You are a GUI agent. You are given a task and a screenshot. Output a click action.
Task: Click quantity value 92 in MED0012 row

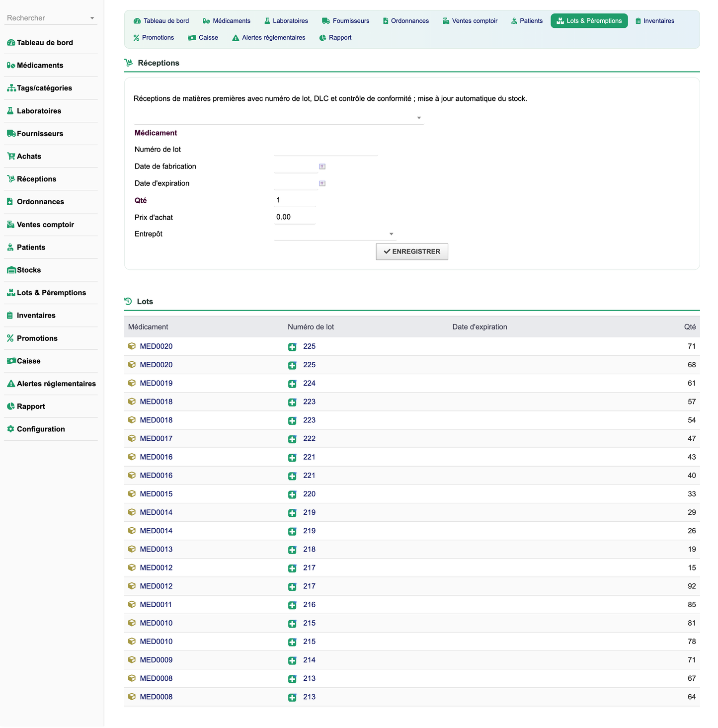[692, 586]
